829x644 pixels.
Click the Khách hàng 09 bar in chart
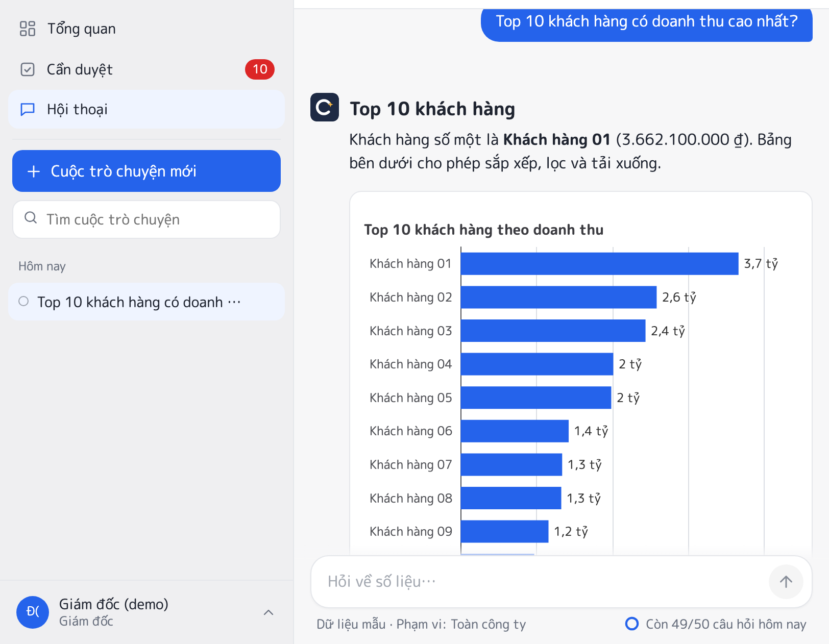[504, 532]
